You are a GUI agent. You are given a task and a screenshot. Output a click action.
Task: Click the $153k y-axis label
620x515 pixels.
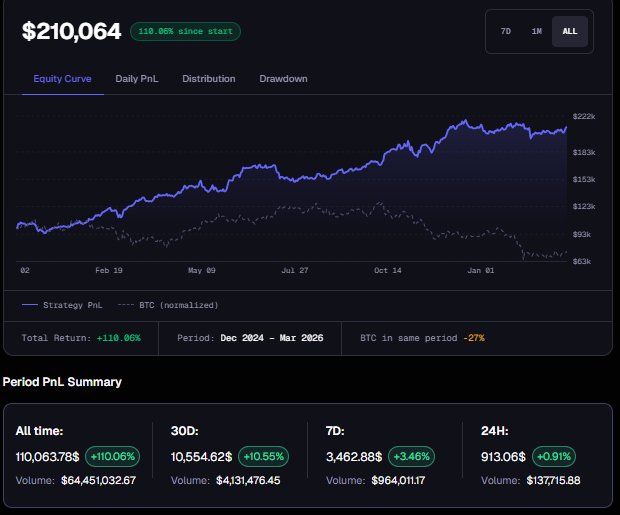click(584, 180)
